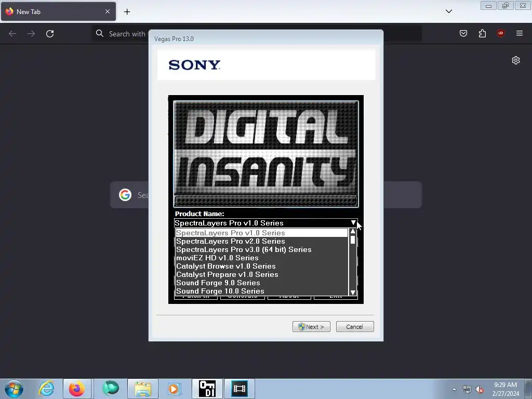Close the New Tab tab
The width and height of the screenshot is (532, 399).
click(x=108, y=11)
